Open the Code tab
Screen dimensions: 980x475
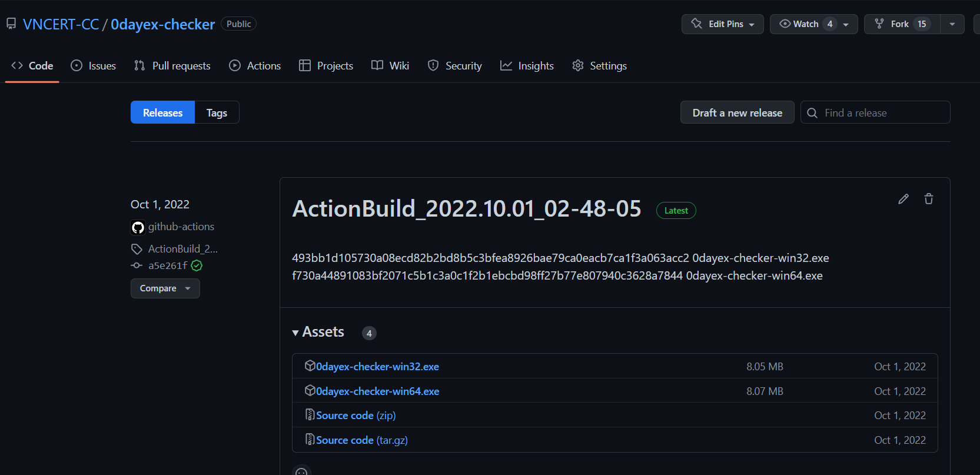click(x=32, y=66)
